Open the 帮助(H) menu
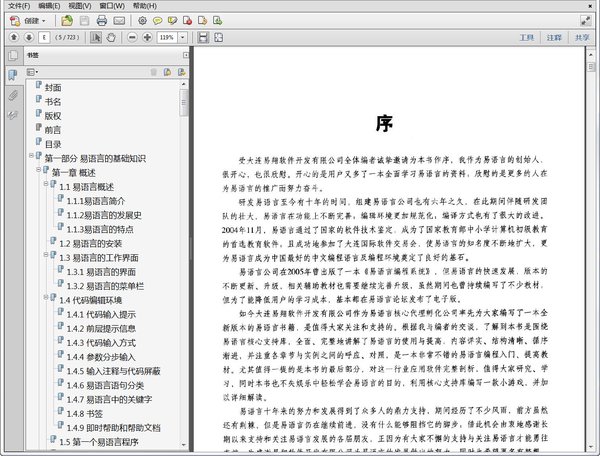Viewport: 600px width, 456px height. (145, 6)
